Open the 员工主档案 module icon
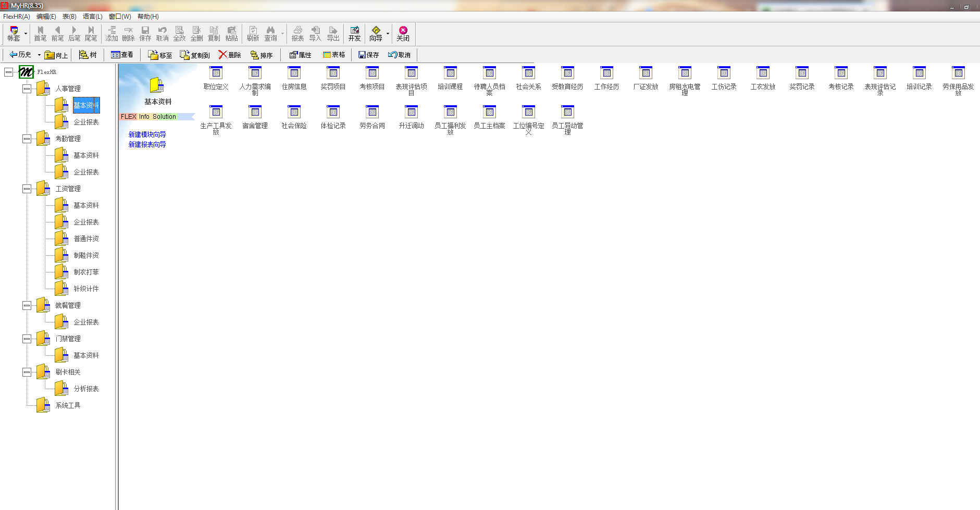 pyautogui.click(x=489, y=113)
